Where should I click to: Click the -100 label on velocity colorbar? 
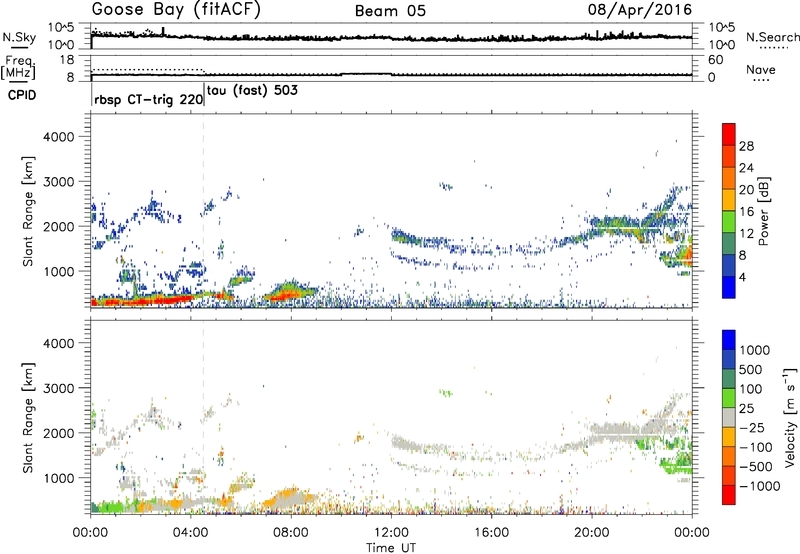(x=756, y=447)
